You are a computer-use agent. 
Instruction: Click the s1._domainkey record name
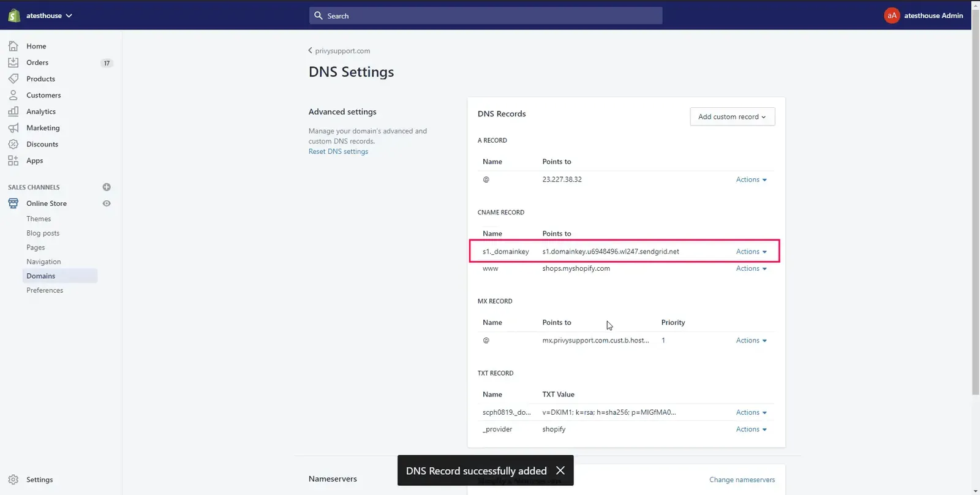tap(505, 252)
